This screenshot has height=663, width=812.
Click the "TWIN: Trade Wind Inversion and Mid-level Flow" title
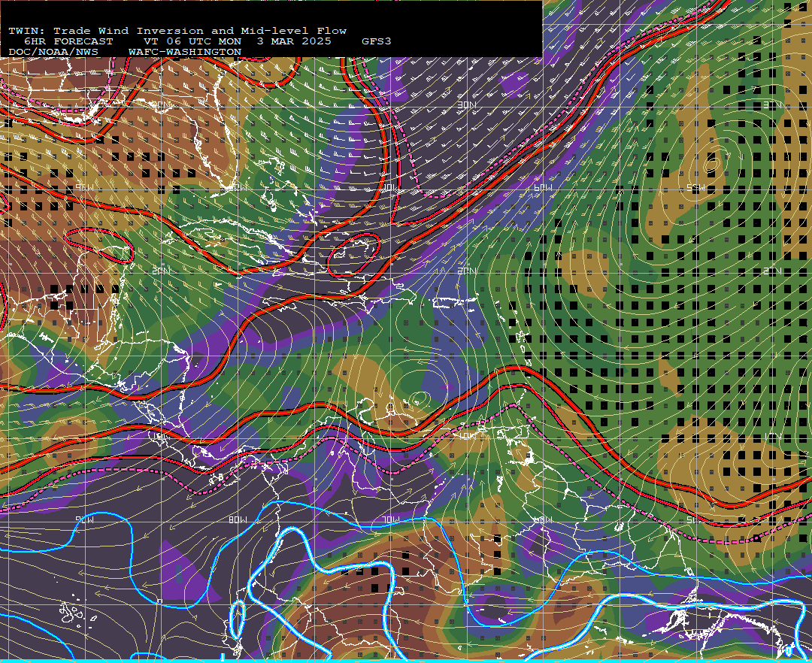[x=177, y=31]
